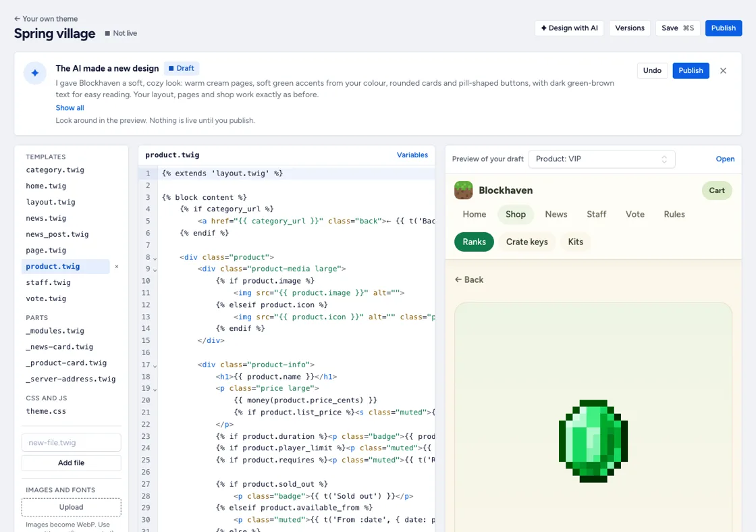Collapse the fold arrow on line 9

pyautogui.click(x=155, y=269)
